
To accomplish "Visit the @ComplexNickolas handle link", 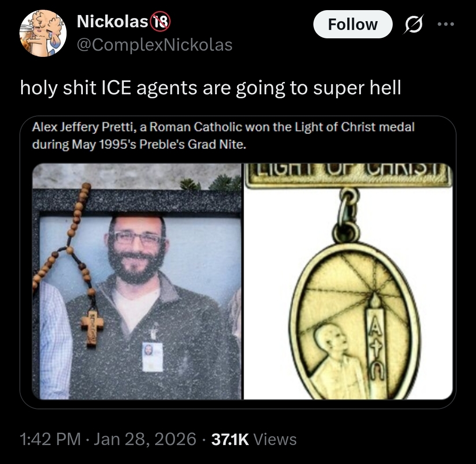I will point(155,45).
